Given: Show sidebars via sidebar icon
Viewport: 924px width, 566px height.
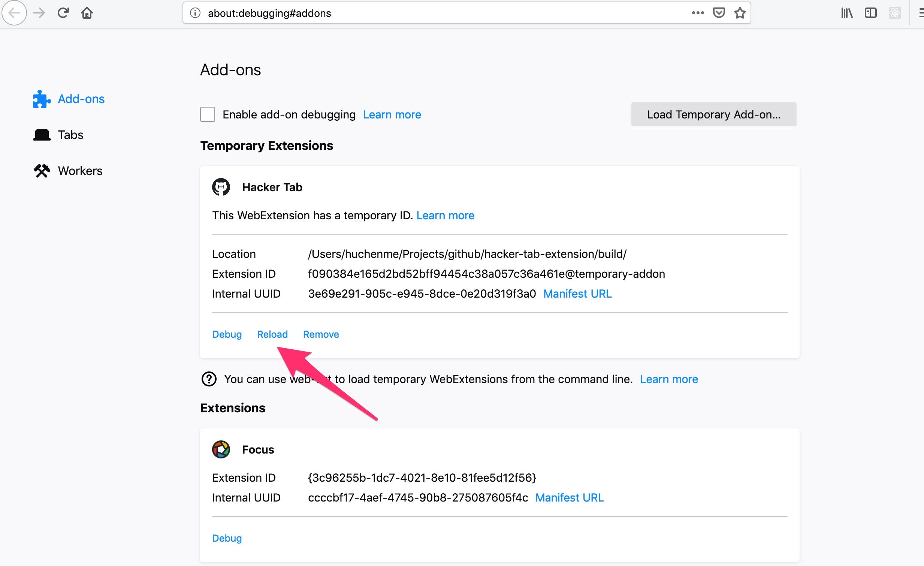Looking at the screenshot, I should (x=870, y=13).
